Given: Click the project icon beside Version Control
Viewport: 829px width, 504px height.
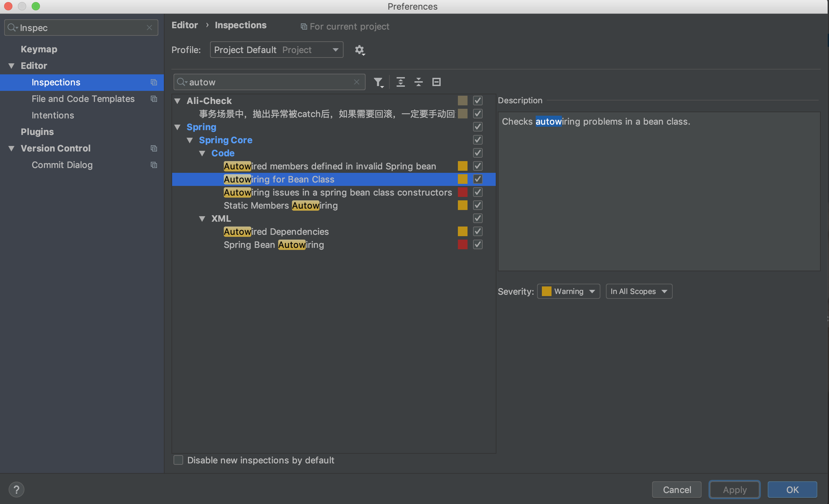Looking at the screenshot, I should click(x=154, y=148).
